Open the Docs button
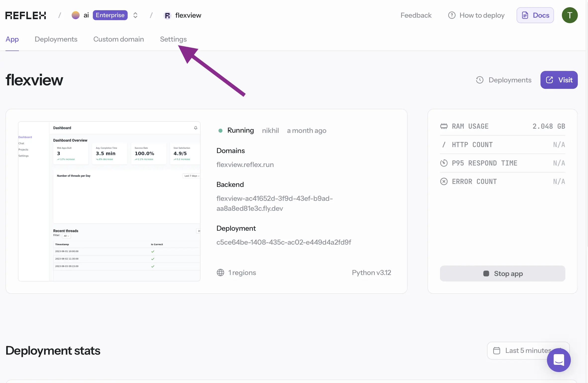 535,15
